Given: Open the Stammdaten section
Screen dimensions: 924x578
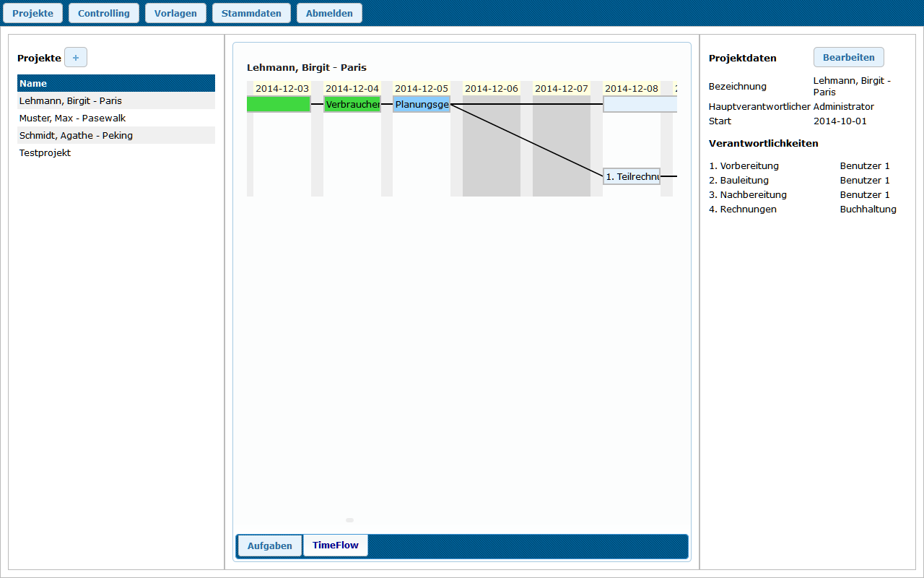Looking at the screenshot, I should pyautogui.click(x=250, y=12).
